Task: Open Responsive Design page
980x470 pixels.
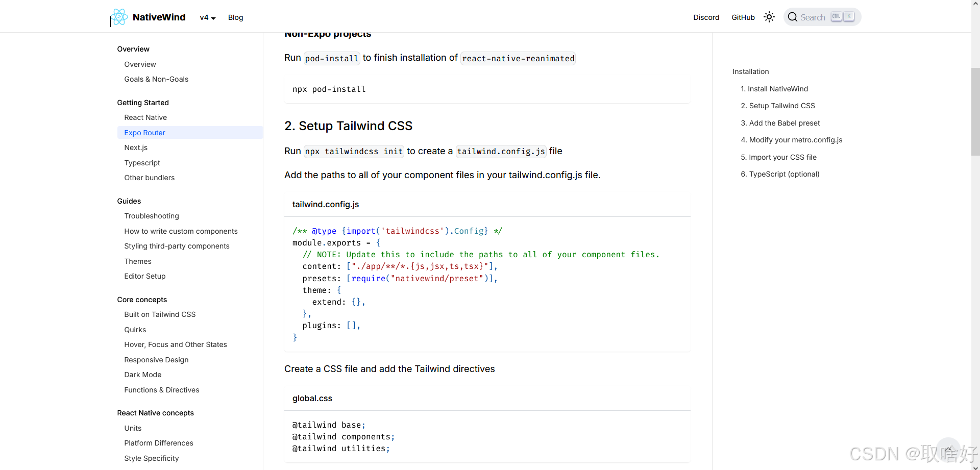Action: click(x=156, y=360)
